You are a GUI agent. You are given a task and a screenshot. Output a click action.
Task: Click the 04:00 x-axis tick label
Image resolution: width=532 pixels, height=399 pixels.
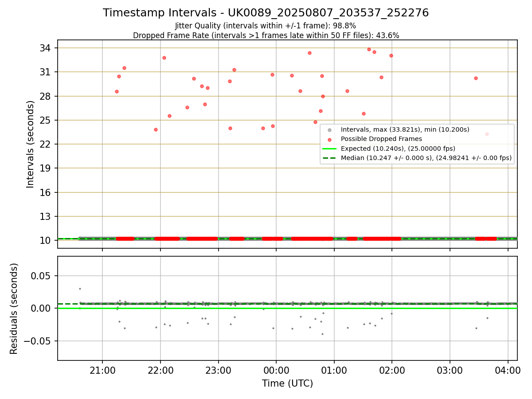(508, 370)
